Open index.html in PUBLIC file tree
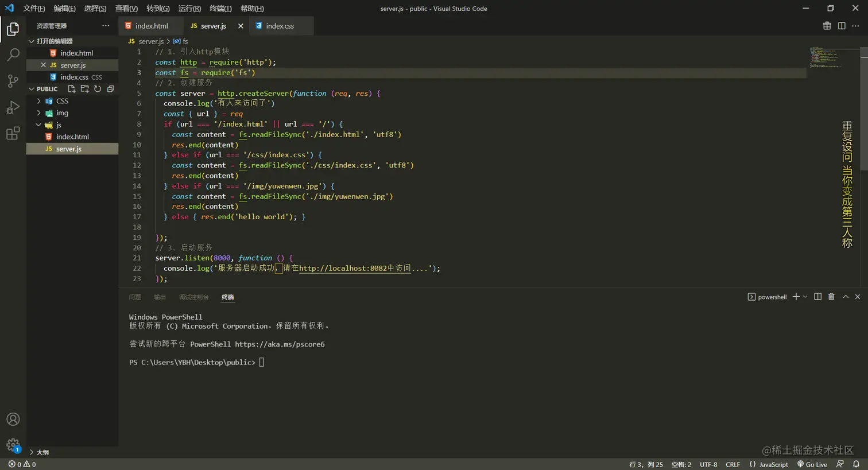This screenshot has height=470, width=868. coord(72,137)
